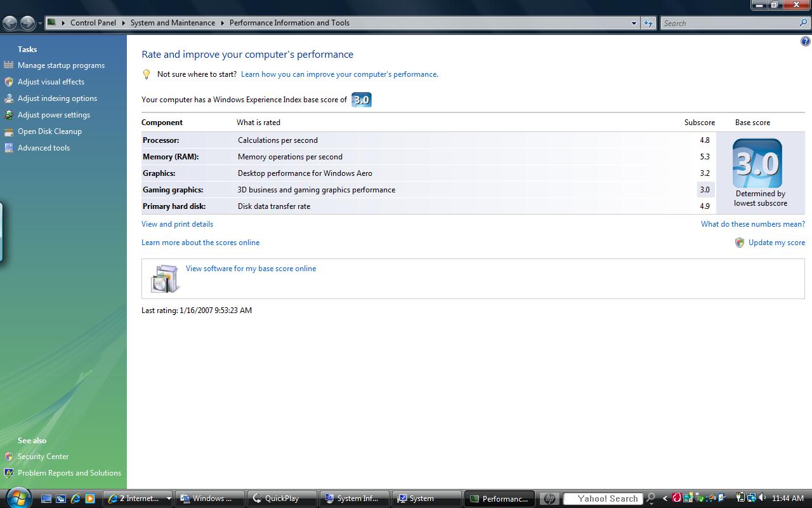Viewport: 812px width, 508px height.
Task: Switch to the System Information taskbar window
Action: [355, 498]
